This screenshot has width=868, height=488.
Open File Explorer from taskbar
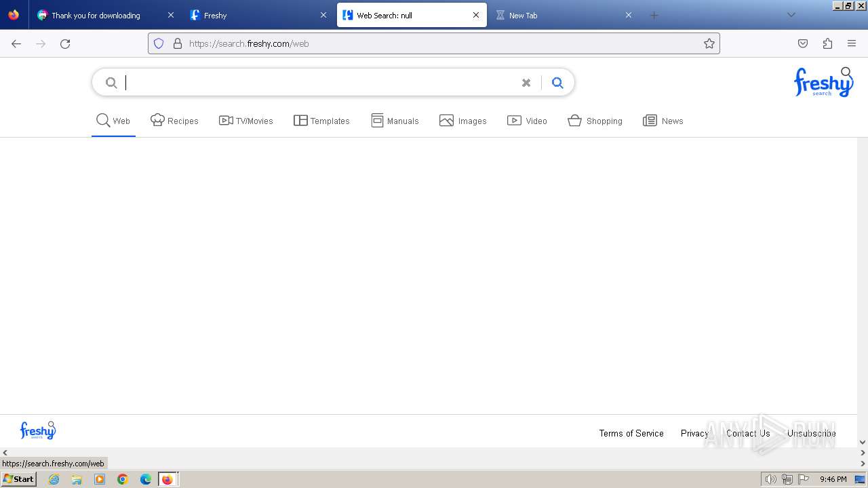click(x=77, y=479)
